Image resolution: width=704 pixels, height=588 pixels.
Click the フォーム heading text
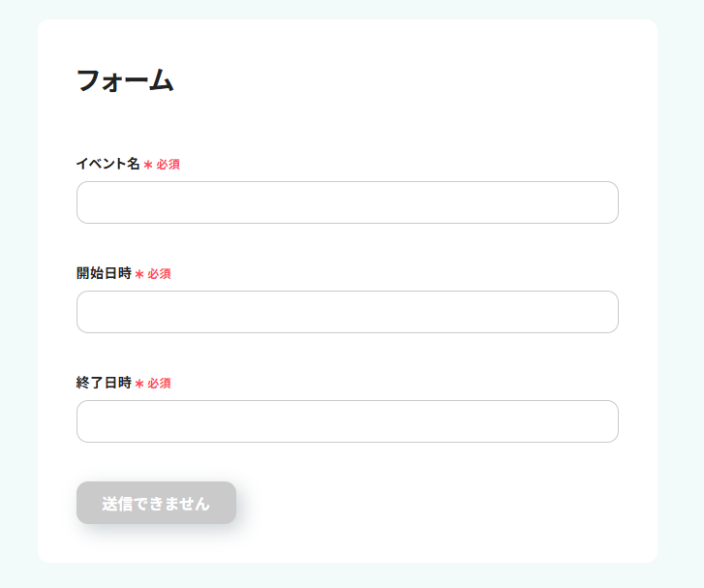tap(124, 80)
